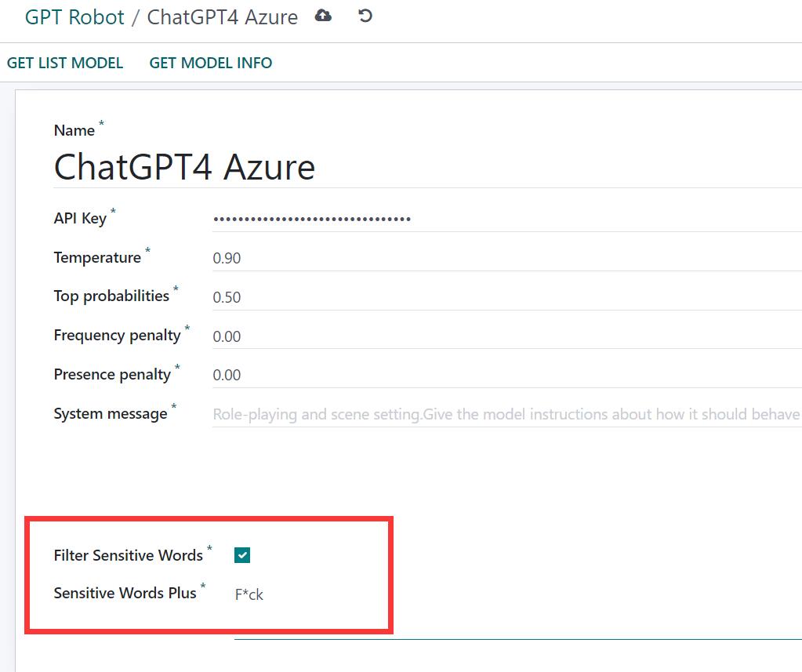Open the GPT Robot breadcrumb link

coord(74,17)
